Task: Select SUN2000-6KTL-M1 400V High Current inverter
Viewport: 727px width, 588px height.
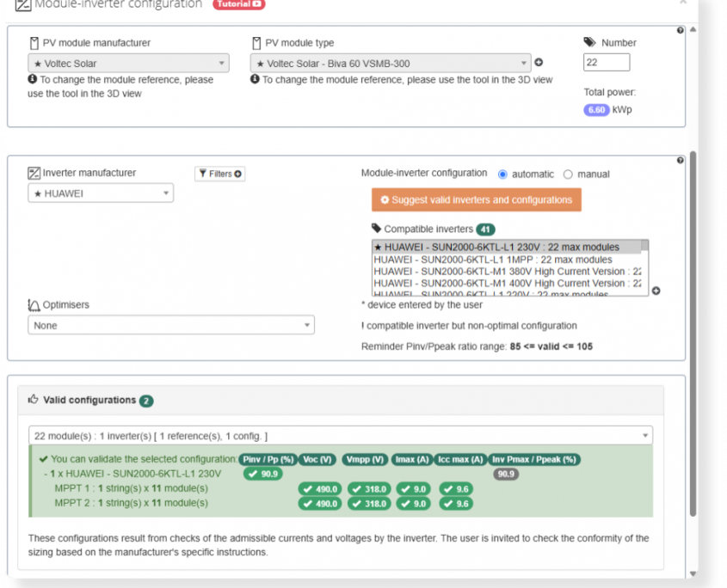Action: [506, 283]
